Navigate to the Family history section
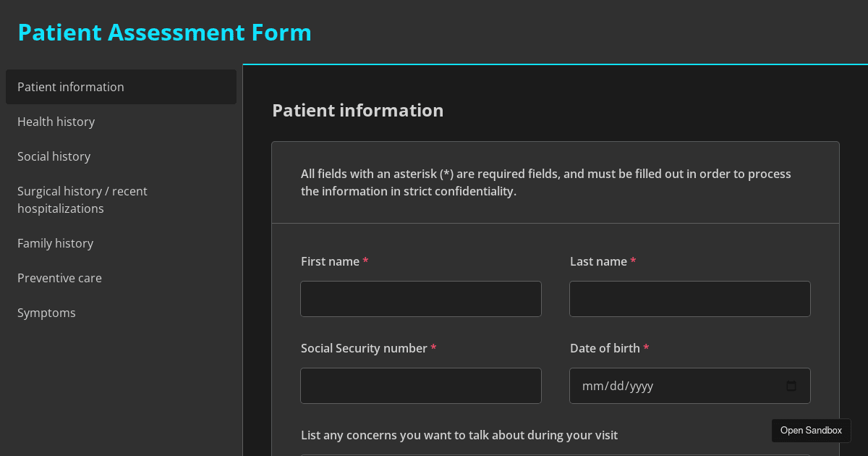The width and height of the screenshot is (868, 456). point(121,243)
